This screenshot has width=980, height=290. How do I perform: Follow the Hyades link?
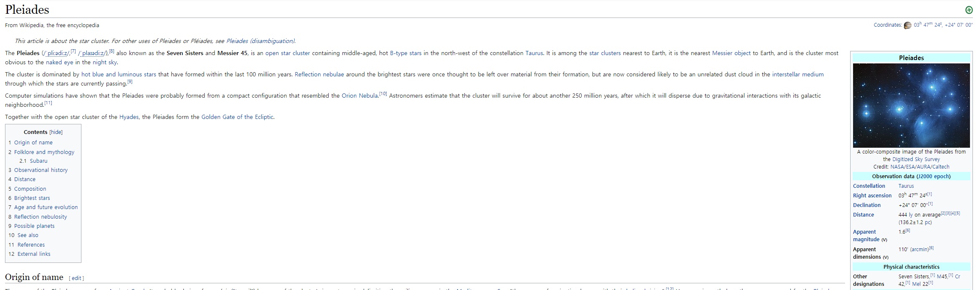point(129,117)
